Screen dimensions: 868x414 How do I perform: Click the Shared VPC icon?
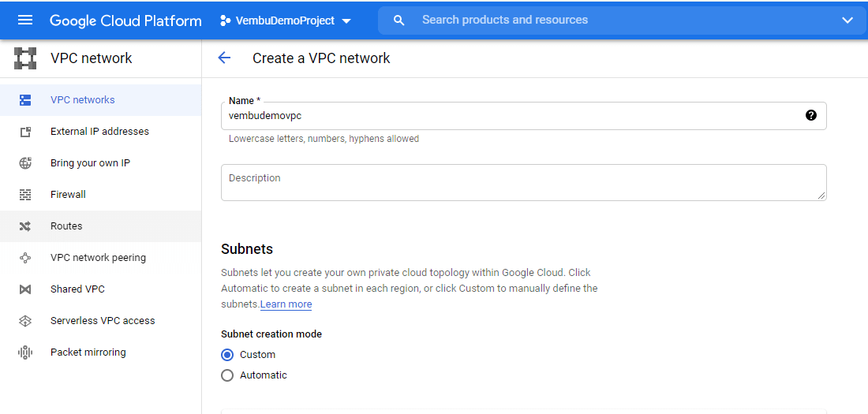[25, 289]
